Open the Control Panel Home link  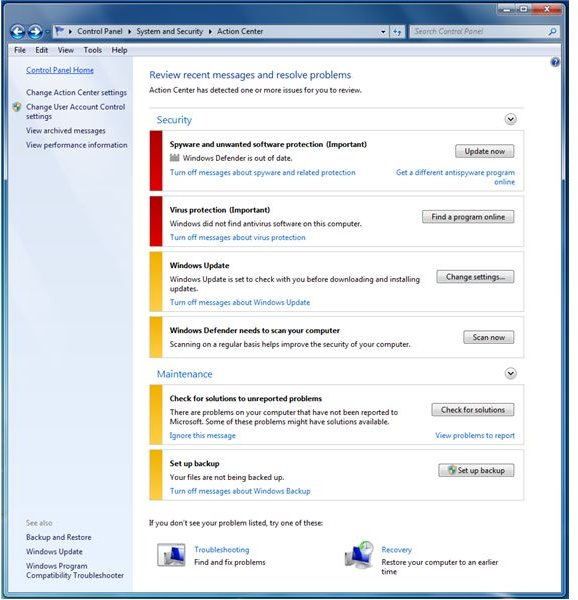[60, 70]
